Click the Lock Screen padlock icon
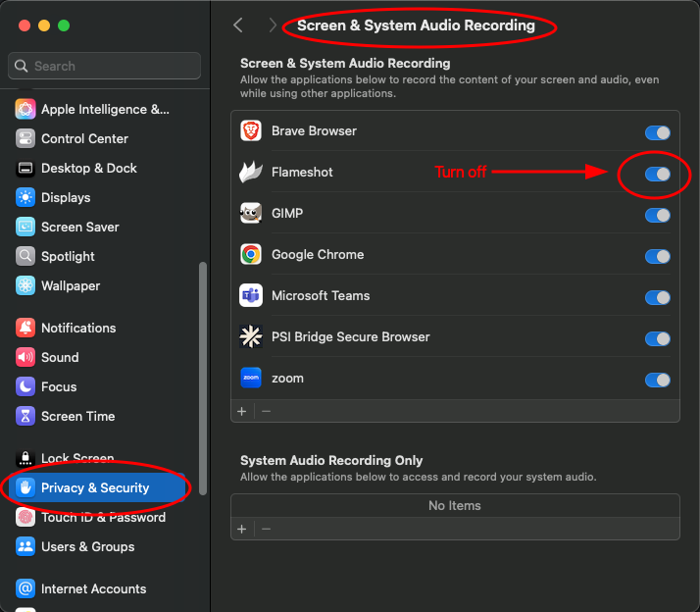The image size is (700, 612). 25,458
